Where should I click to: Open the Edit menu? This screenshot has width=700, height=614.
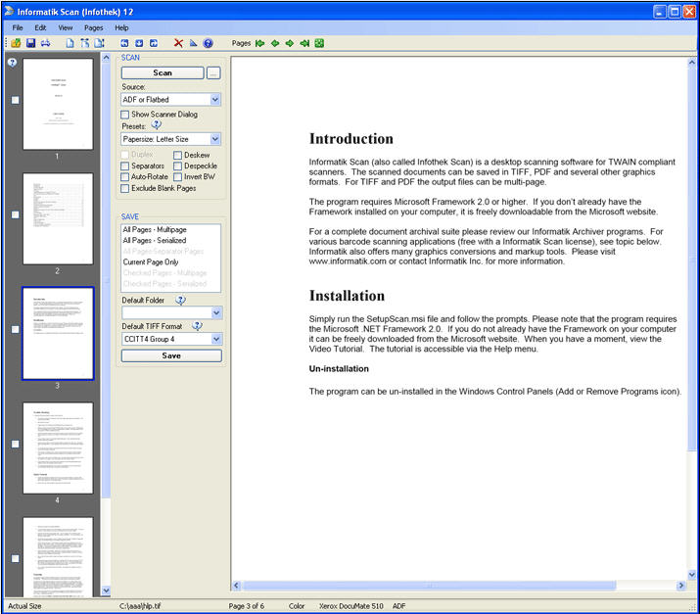40,27
